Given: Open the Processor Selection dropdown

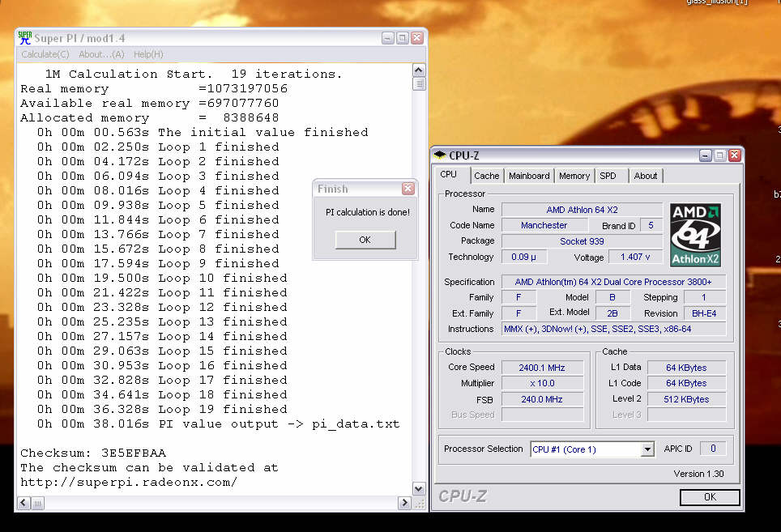Looking at the screenshot, I should tap(647, 449).
